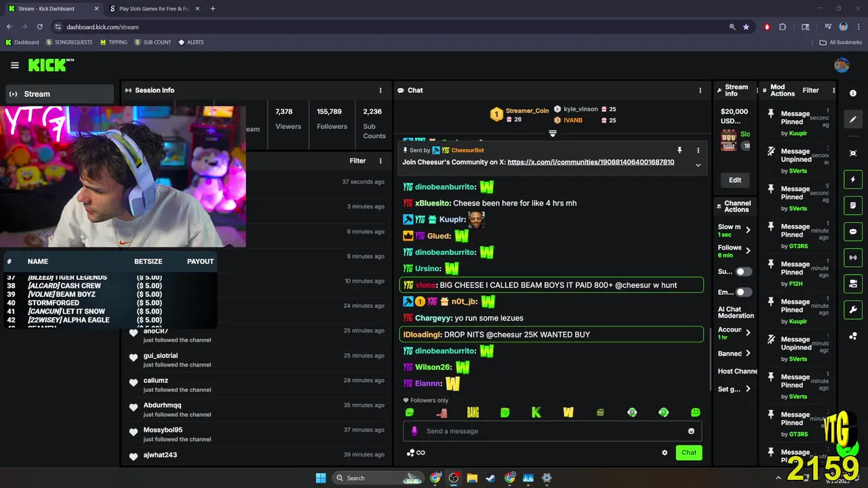The height and width of the screenshot is (488, 868).
Task: Click the info icon in right sidebar
Action: pos(853,94)
